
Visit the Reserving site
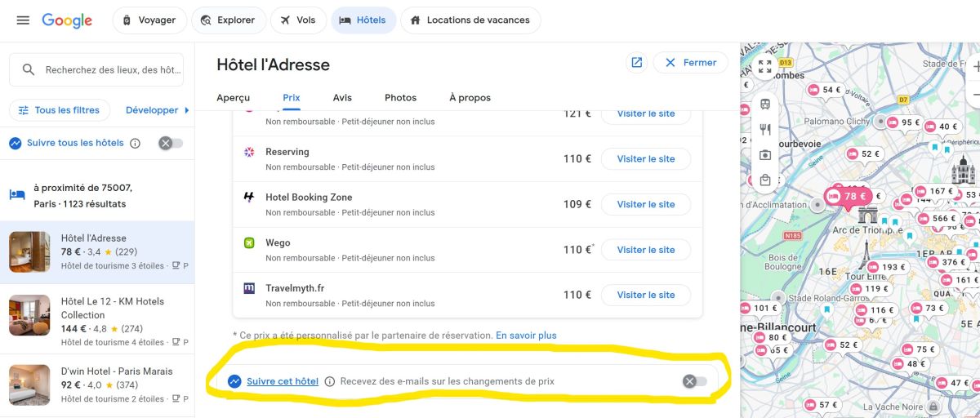646,159
